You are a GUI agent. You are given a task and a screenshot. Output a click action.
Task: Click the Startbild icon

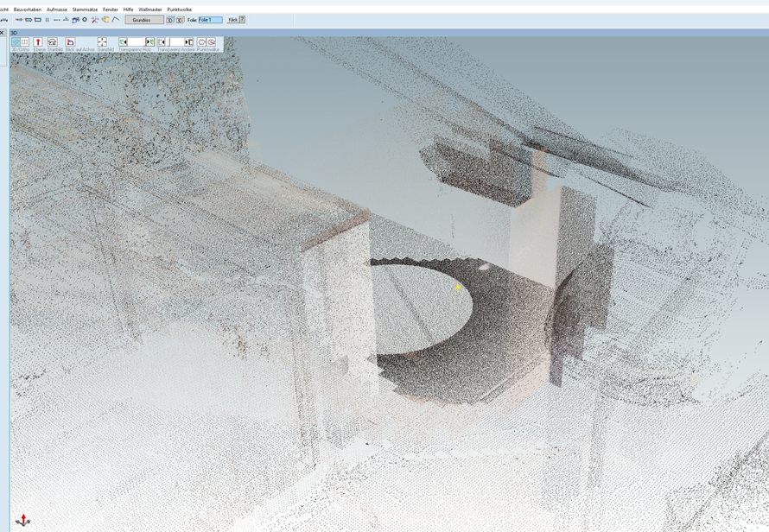pos(53,41)
